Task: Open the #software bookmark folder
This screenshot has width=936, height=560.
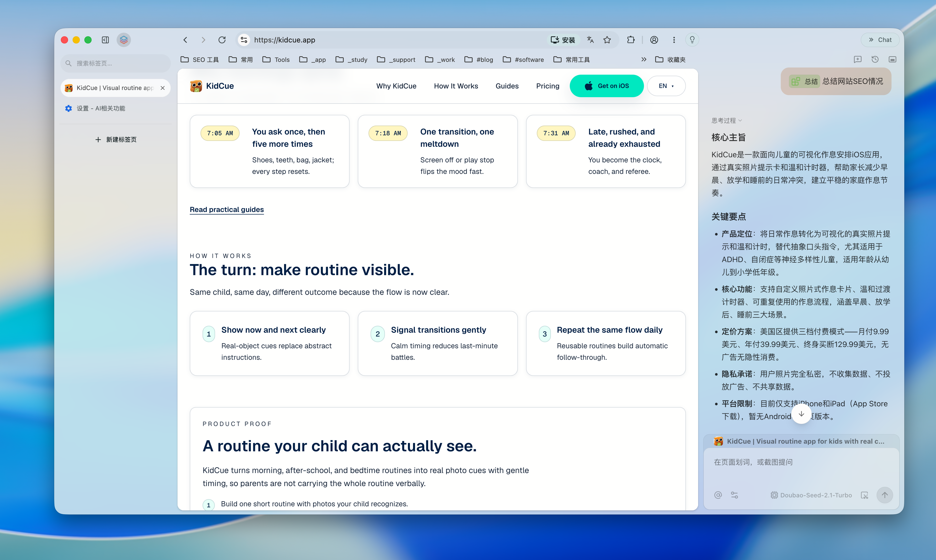Action: pyautogui.click(x=523, y=60)
